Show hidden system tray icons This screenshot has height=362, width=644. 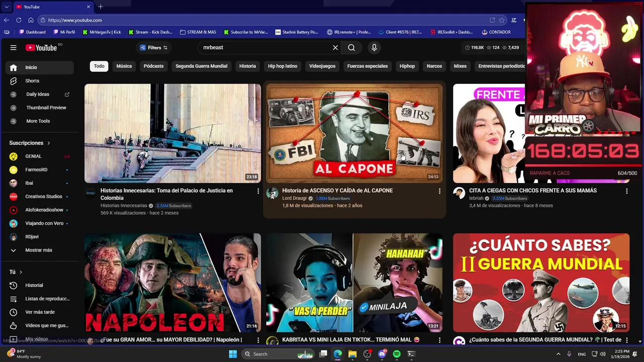point(558,354)
